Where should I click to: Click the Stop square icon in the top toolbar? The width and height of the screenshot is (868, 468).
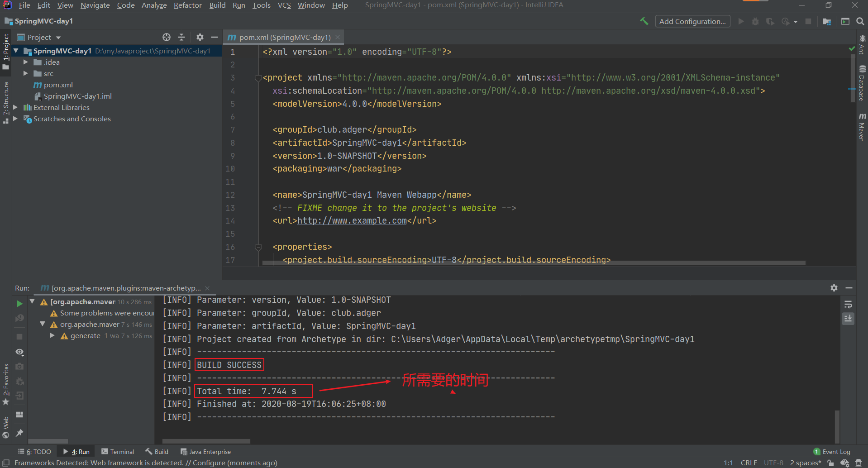pyautogui.click(x=808, y=21)
